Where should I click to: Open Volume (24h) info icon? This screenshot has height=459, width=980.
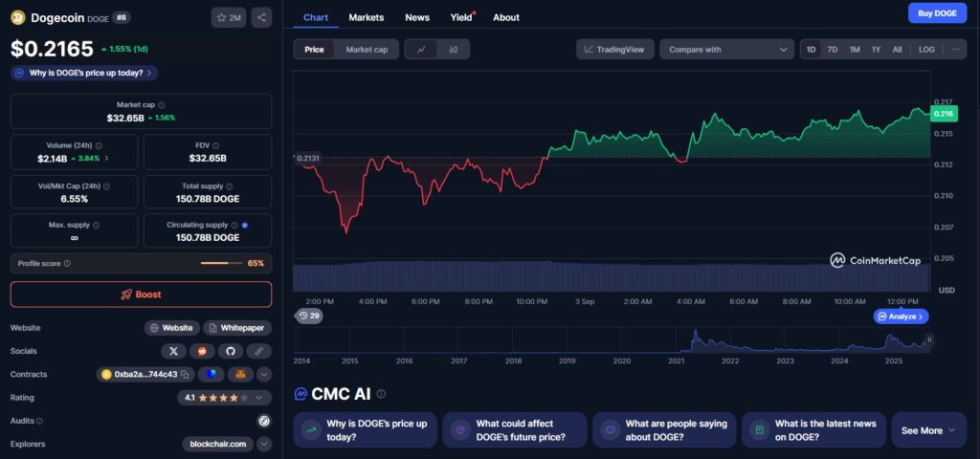99,145
